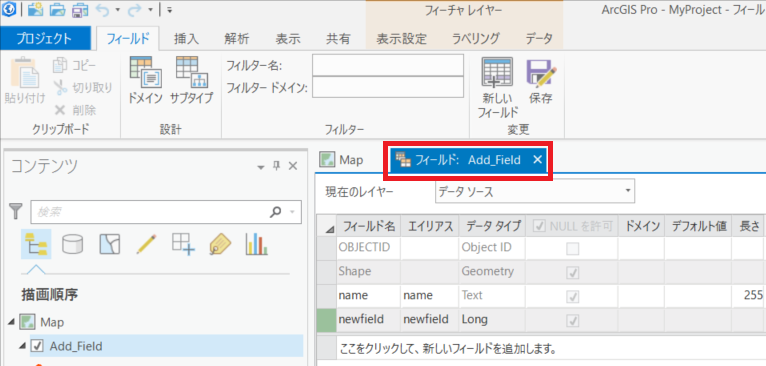Toggle NULL checkbox in name row
Viewport: 766px width, 366px height.
[572, 296]
